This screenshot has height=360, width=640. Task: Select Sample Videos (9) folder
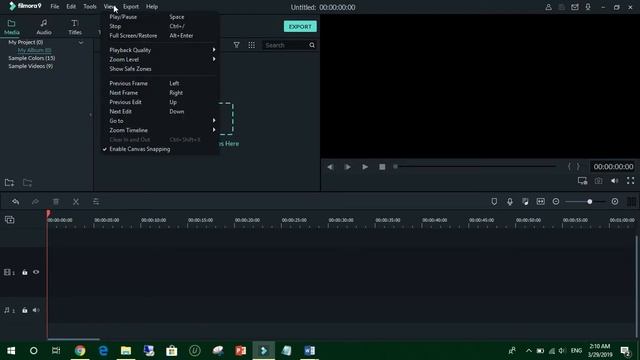(x=31, y=66)
